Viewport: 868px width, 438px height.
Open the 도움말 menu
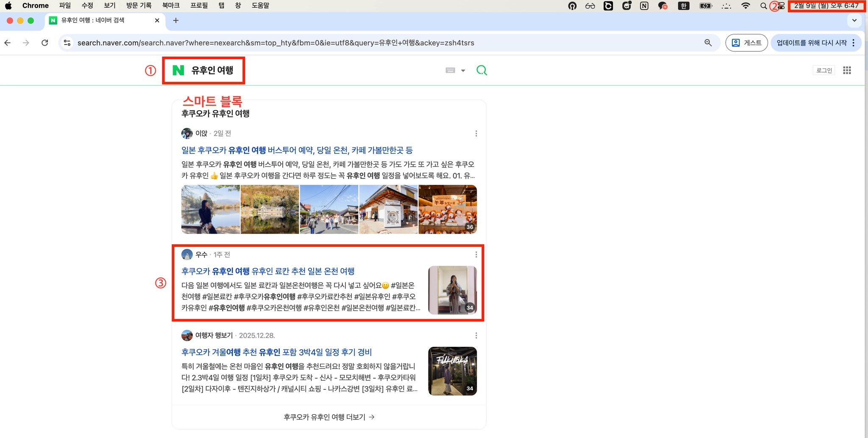(260, 6)
